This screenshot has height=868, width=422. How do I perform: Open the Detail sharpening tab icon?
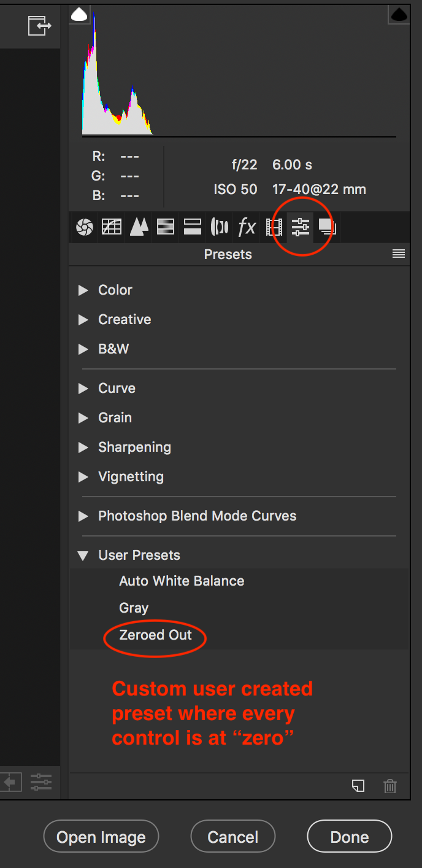[139, 227]
